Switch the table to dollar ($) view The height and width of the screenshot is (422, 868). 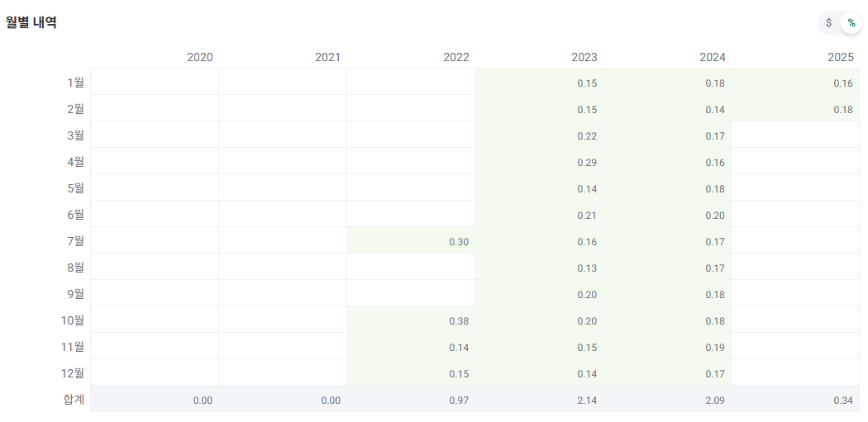point(828,22)
